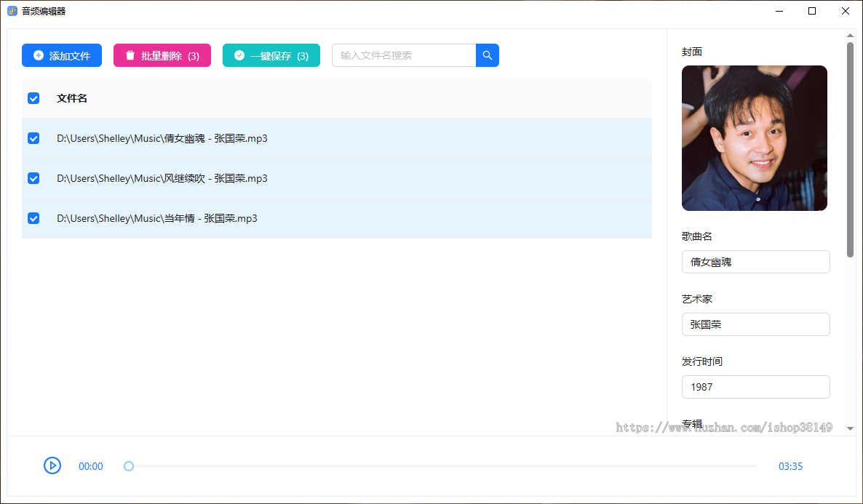Select the row 当年情 - 张国荣.mp3
This screenshot has width=863, height=504.
point(337,218)
